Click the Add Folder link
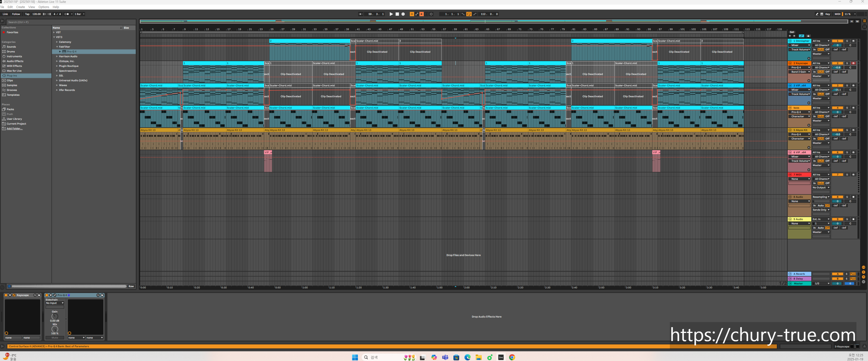This screenshot has height=361, width=868. pyautogui.click(x=14, y=129)
